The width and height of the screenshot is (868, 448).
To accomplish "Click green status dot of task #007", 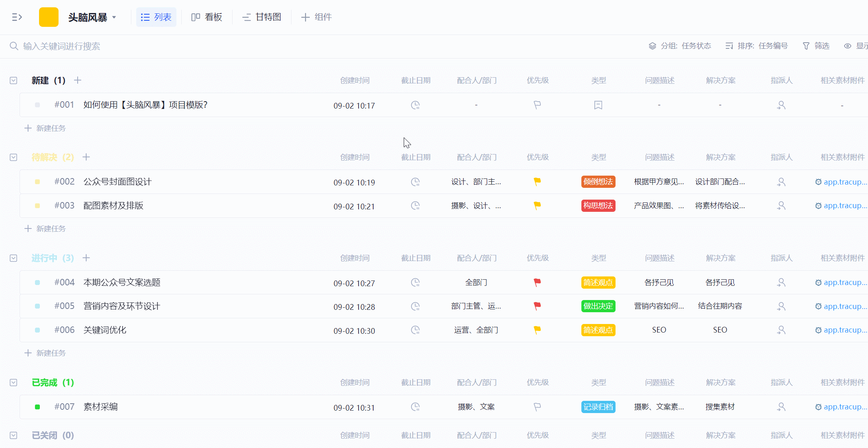I will coord(37,407).
